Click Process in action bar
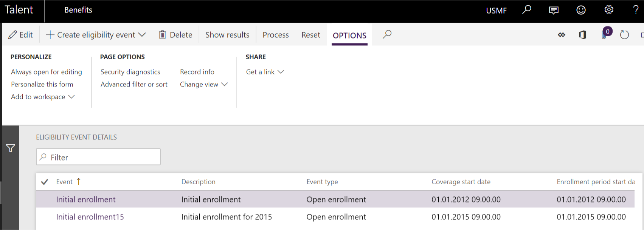 [x=276, y=35]
